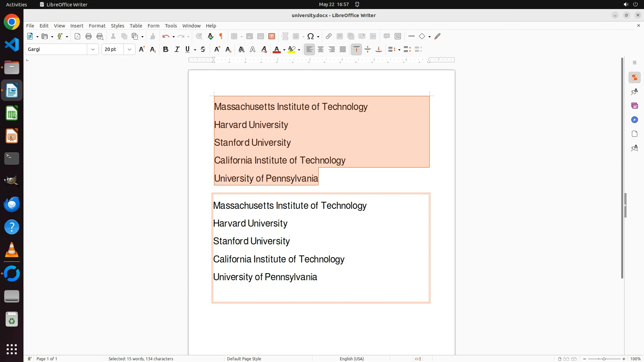Toggle Bold formatting

coord(166,50)
